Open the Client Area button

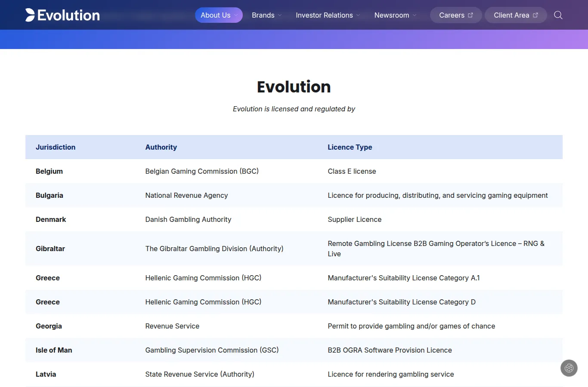[x=516, y=15]
